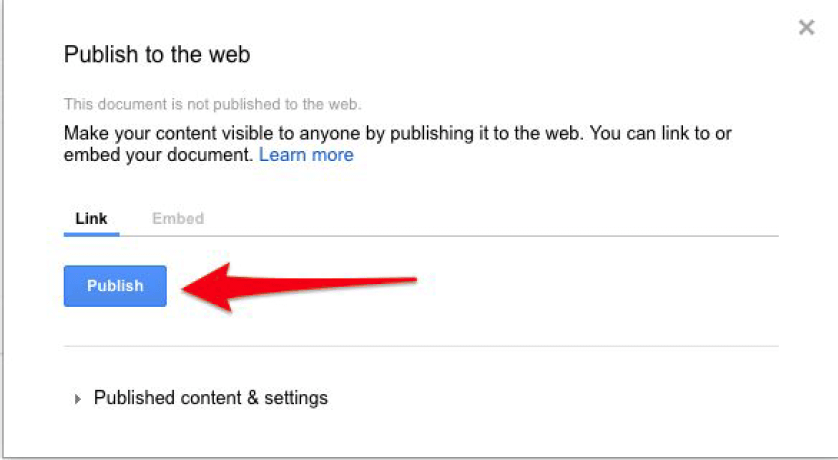Screen dimensions: 838x460
Task: Click the word "settings" in expander row
Action: [x=293, y=398]
